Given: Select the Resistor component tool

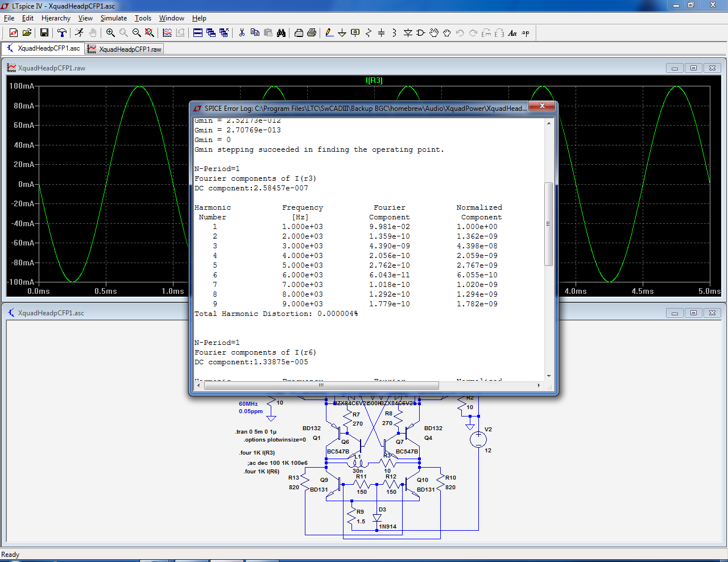Looking at the screenshot, I should click(369, 33).
